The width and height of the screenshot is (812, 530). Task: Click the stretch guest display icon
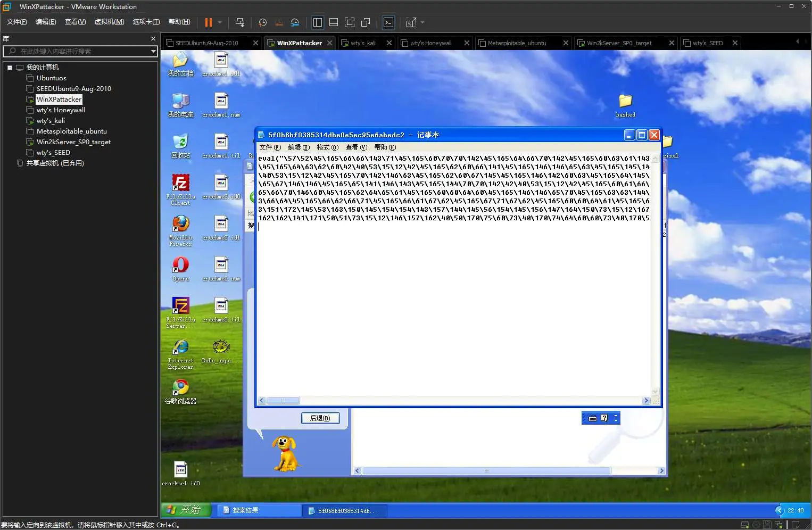[411, 22]
